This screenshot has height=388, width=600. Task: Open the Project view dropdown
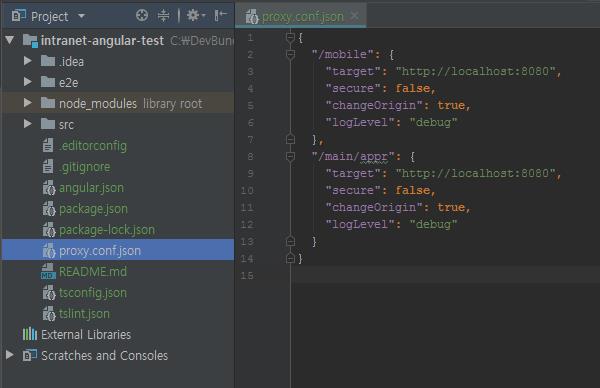81,16
